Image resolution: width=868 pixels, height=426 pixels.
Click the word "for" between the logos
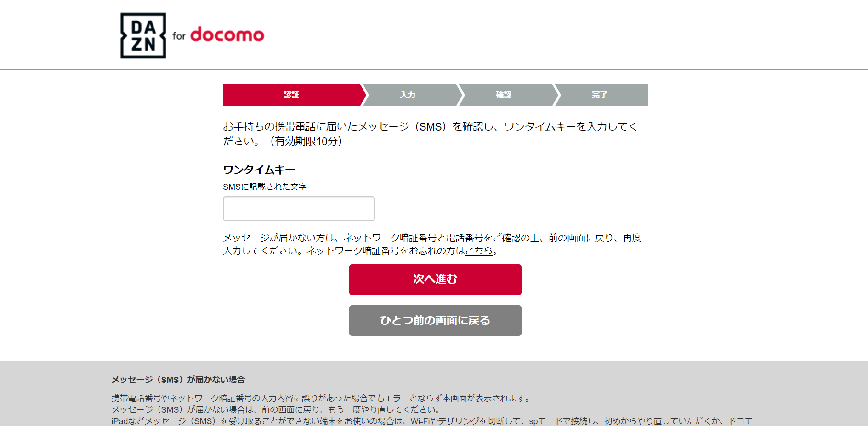pos(179,36)
